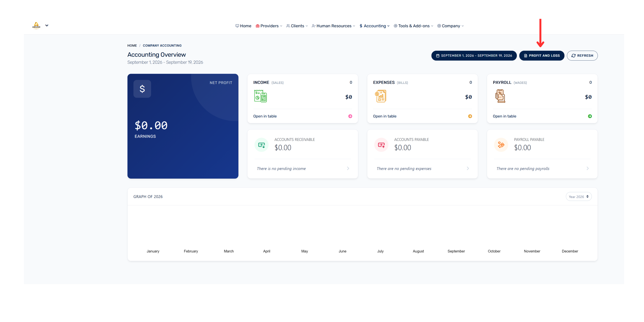This screenshot has height=322, width=644.
Task: Open the Accounting menu
Action: point(374,26)
